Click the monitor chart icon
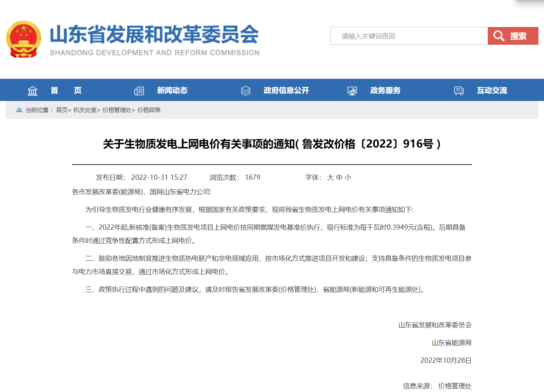Image resolution: width=544 pixels, height=392 pixels. point(352,91)
